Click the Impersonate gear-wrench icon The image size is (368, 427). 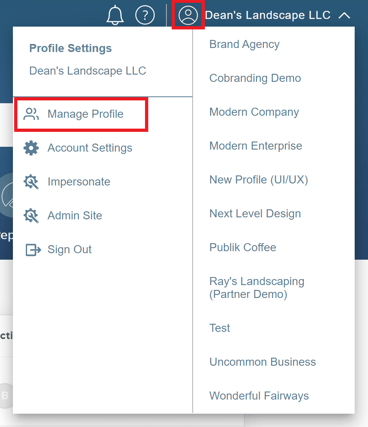31,182
